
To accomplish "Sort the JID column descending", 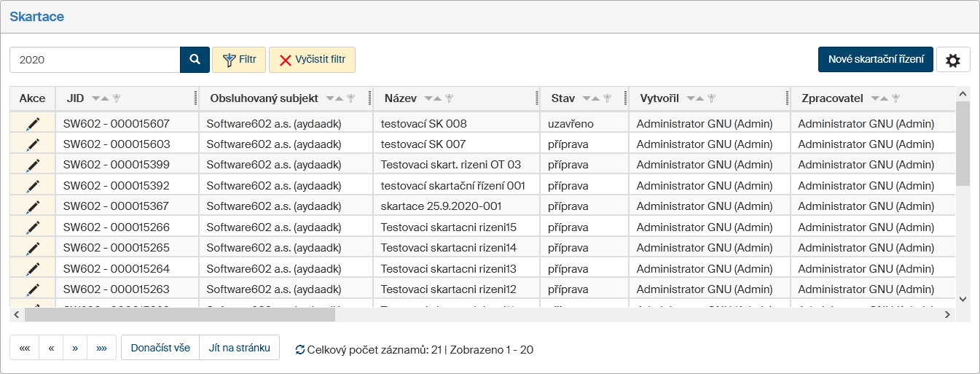I will pos(95,98).
